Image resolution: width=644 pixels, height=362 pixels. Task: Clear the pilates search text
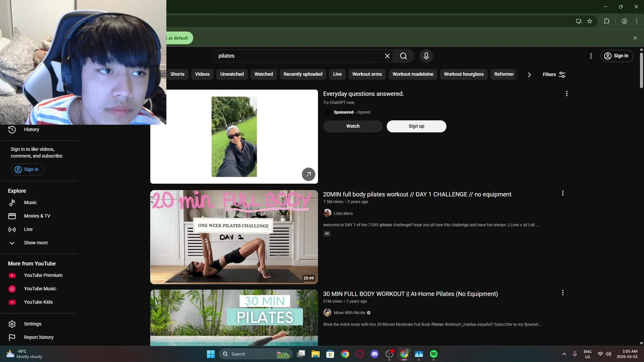coord(387,56)
